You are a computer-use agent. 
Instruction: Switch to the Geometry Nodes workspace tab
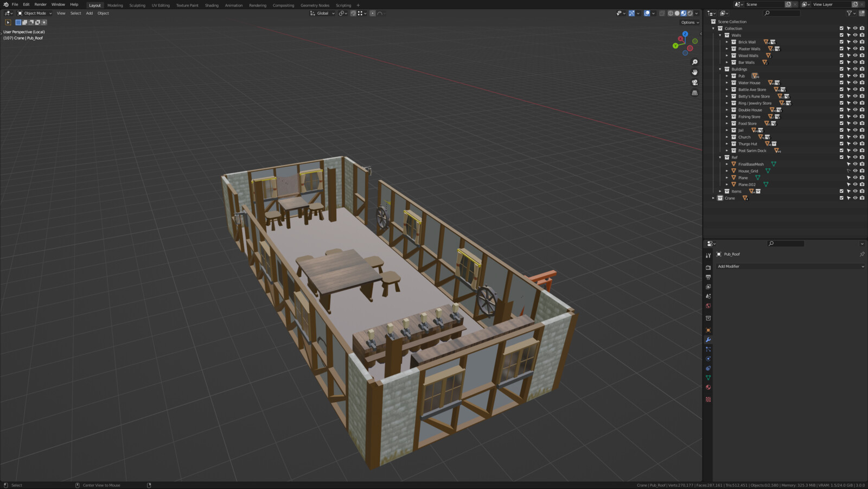[315, 5]
